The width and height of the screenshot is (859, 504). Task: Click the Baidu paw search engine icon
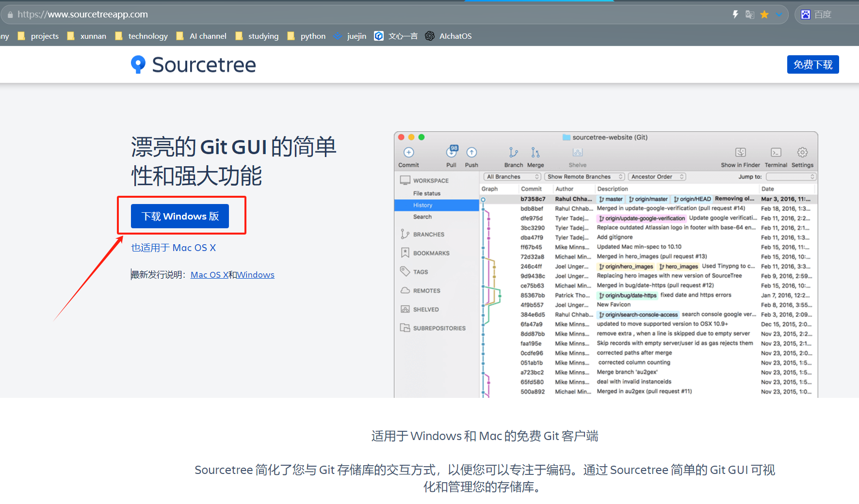pyautogui.click(x=806, y=15)
